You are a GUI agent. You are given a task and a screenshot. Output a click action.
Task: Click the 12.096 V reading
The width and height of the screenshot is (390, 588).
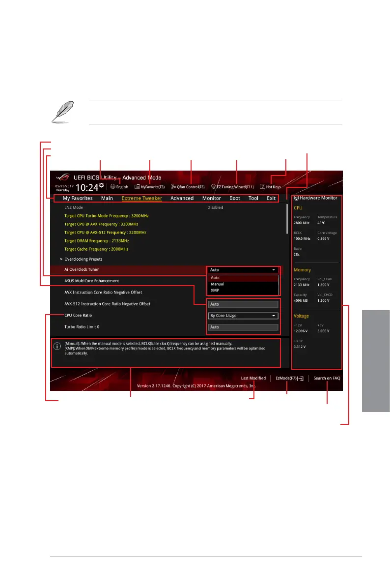coord(301,331)
